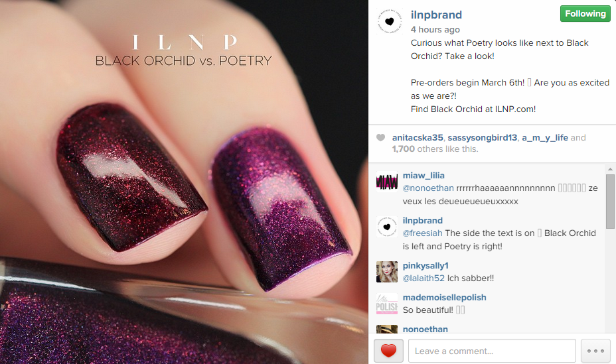
Task: Click the Leave a comment field
Action: click(x=492, y=351)
